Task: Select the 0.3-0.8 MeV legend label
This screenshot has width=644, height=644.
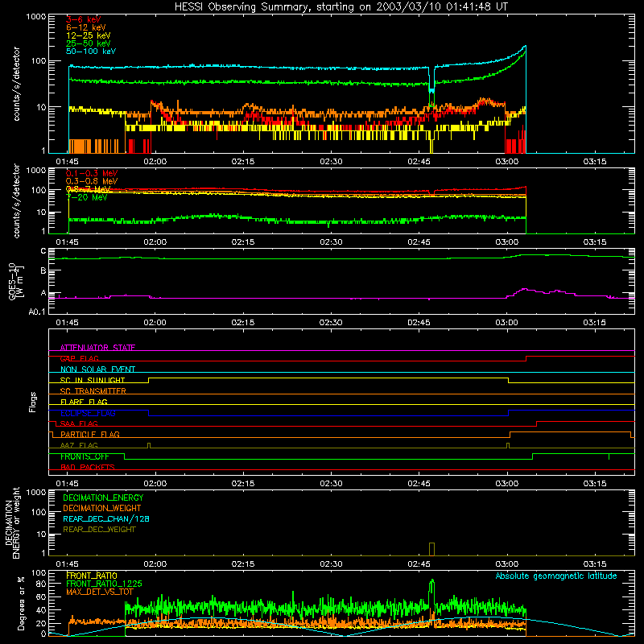Action: point(92,181)
